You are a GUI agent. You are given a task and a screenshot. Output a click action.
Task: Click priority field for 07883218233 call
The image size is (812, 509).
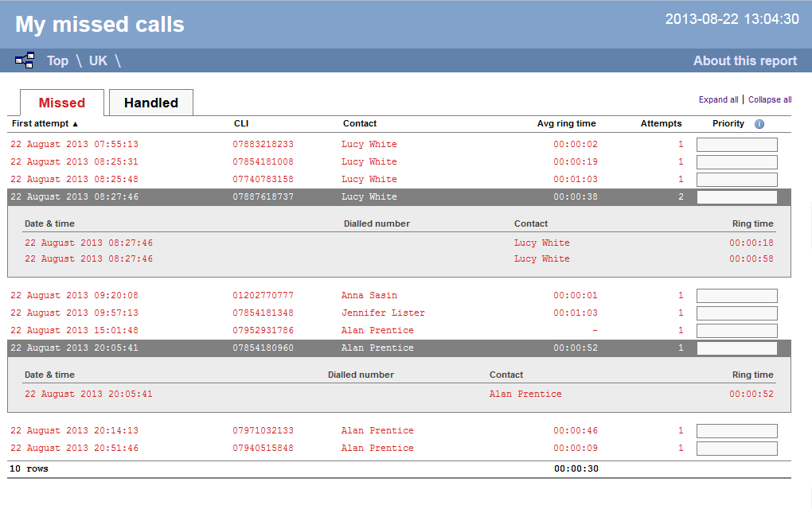(736, 145)
